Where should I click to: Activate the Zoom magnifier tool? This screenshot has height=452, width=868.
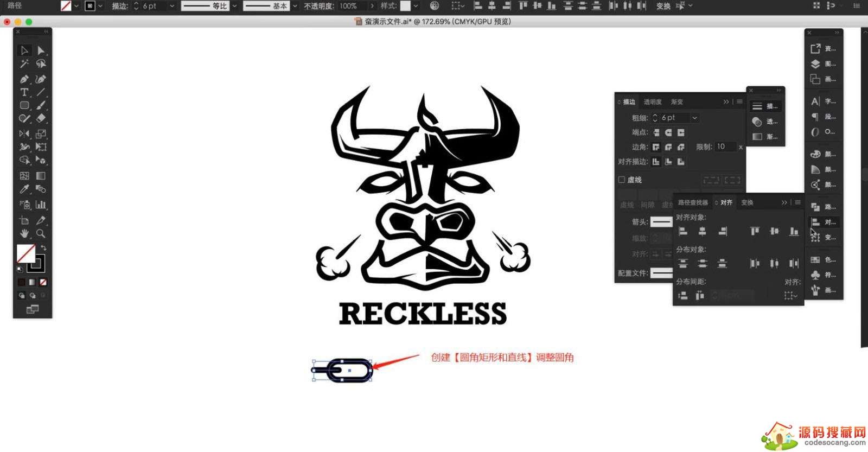(x=41, y=233)
